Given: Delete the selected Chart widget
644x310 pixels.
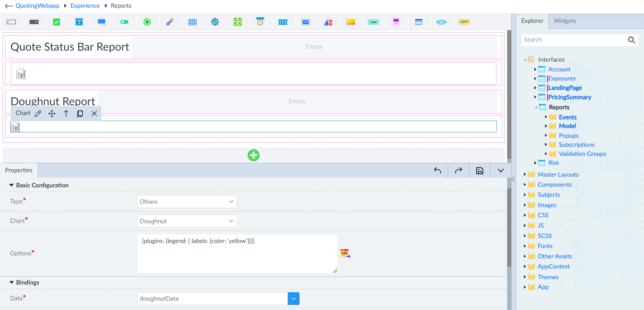Looking at the screenshot, I should tap(94, 114).
